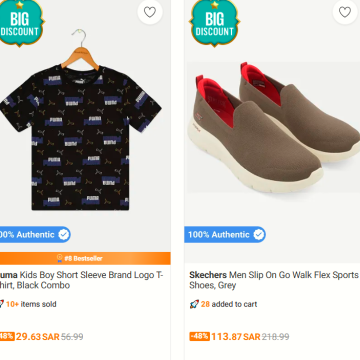Image resolution: width=360 pixels, height=360 pixels.
Task: Add Skechers shoes to wishlist heart
Action: pyautogui.click(x=345, y=12)
